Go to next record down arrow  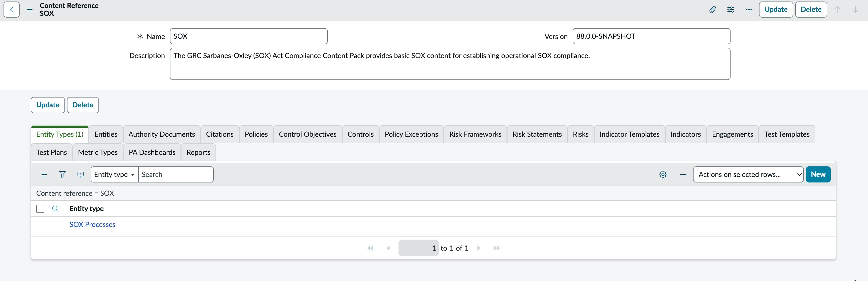855,9
